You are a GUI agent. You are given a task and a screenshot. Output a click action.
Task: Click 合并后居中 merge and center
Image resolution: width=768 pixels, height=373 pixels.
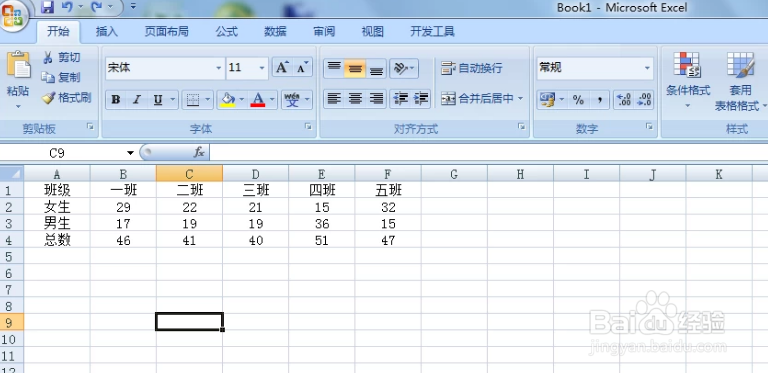477,99
